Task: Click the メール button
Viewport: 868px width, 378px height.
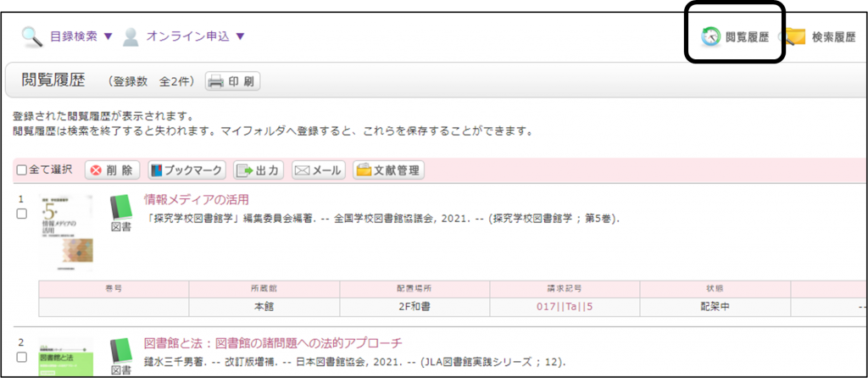Action: [319, 170]
